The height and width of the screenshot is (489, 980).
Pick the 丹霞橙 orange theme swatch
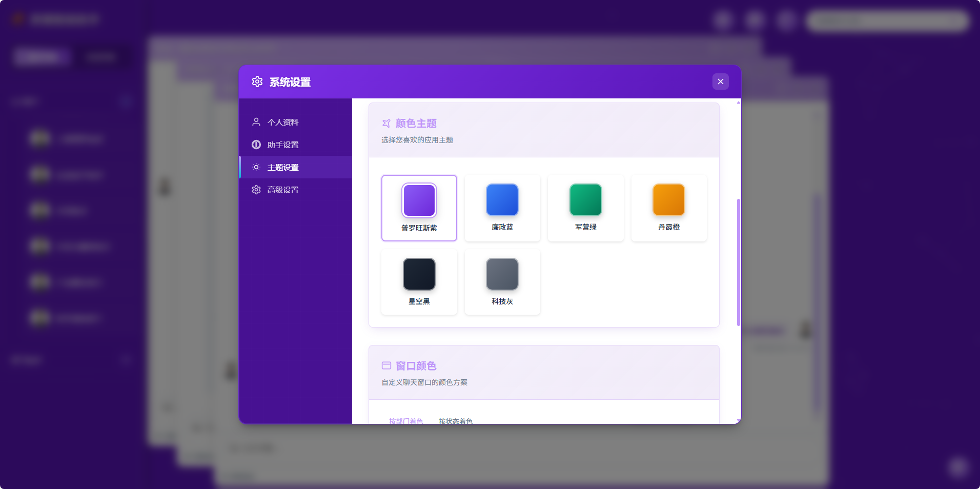(x=668, y=200)
